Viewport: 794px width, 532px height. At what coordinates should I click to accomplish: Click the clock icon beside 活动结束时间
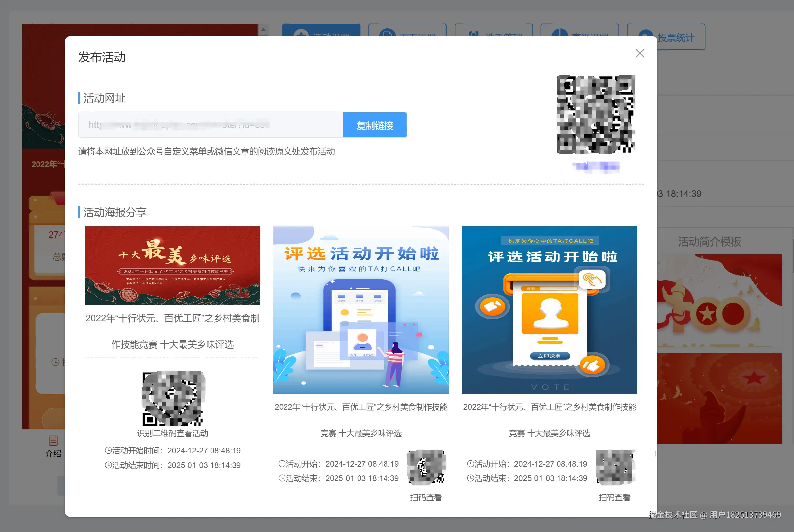click(108, 465)
